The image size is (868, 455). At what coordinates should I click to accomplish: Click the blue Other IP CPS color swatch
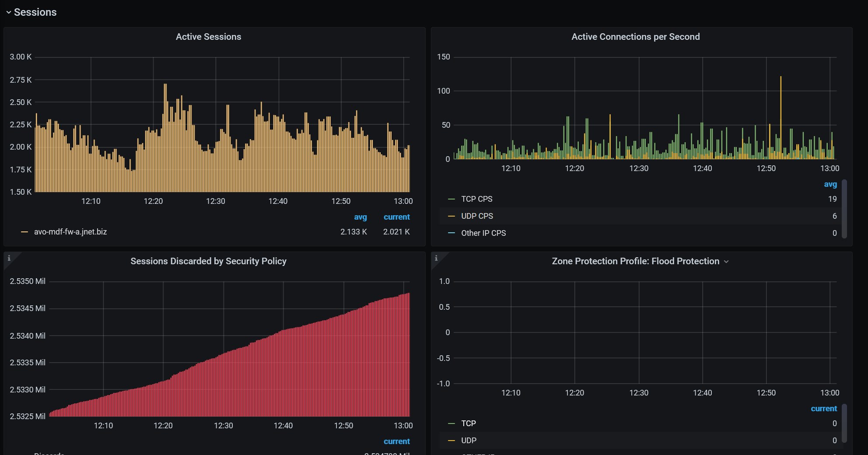[451, 233]
